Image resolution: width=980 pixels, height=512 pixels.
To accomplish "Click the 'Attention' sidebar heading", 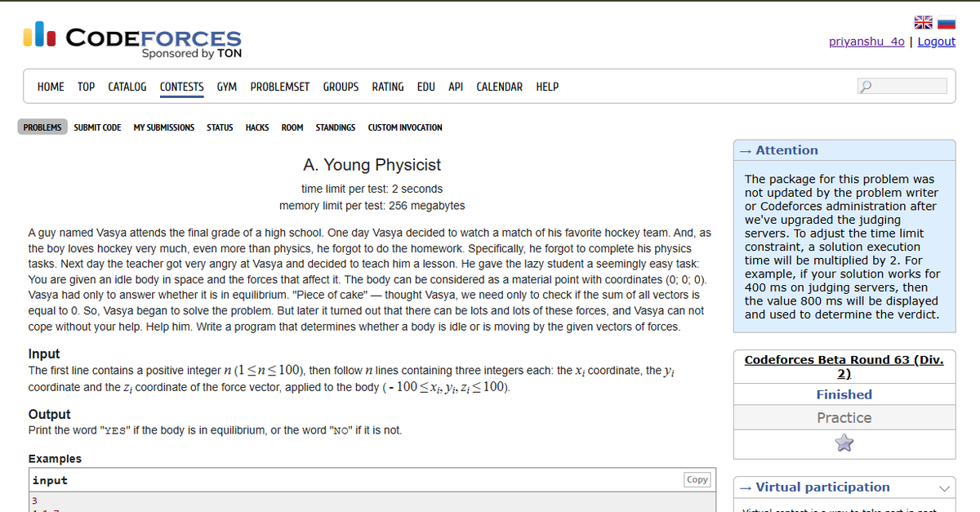I will click(x=787, y=150).
